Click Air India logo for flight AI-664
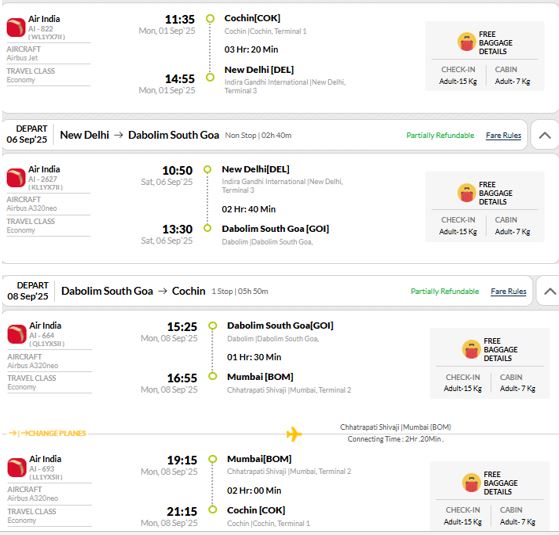The width and height of the screenshot is (559, 535). coord(17,334)
